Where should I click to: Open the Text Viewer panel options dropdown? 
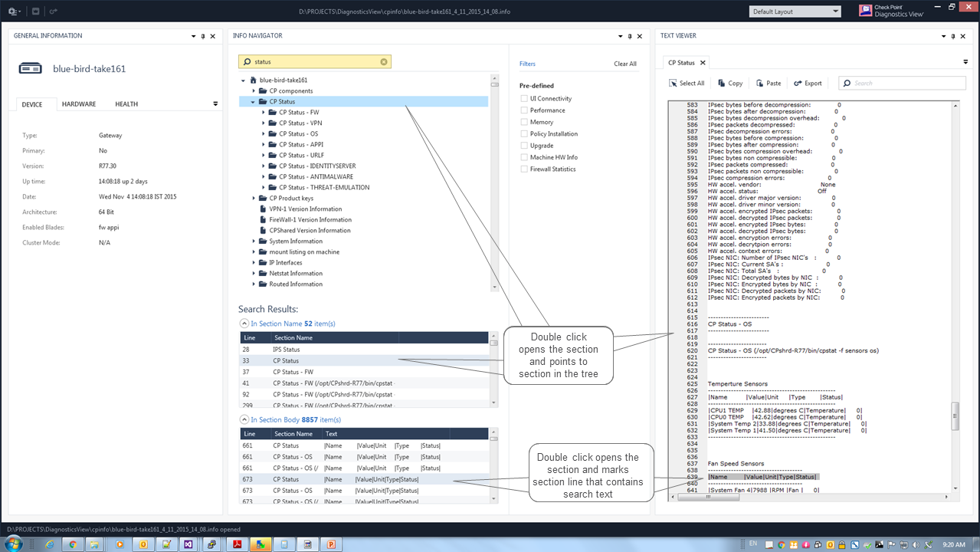946,36
